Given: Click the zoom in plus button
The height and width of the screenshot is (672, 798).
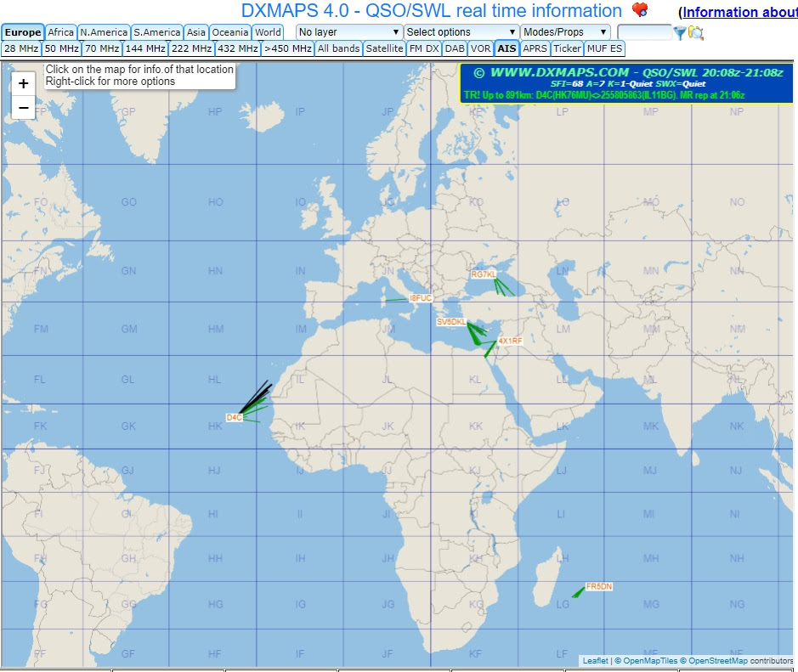Looking at the screenshot, I should click(24, 83).
